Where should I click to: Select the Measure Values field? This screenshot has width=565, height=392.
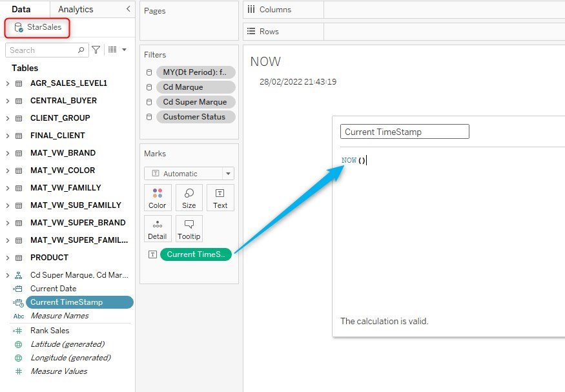[x=59, y=371]
